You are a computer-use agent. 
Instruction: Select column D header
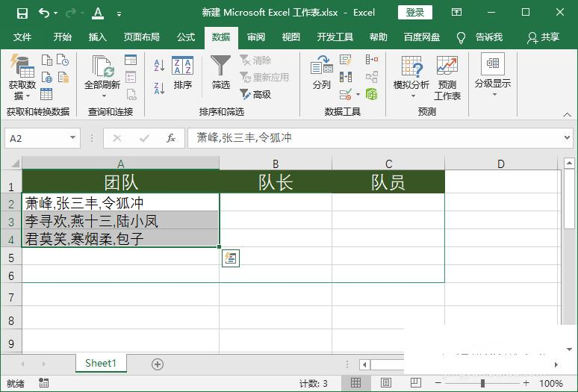tap(500, 164)
